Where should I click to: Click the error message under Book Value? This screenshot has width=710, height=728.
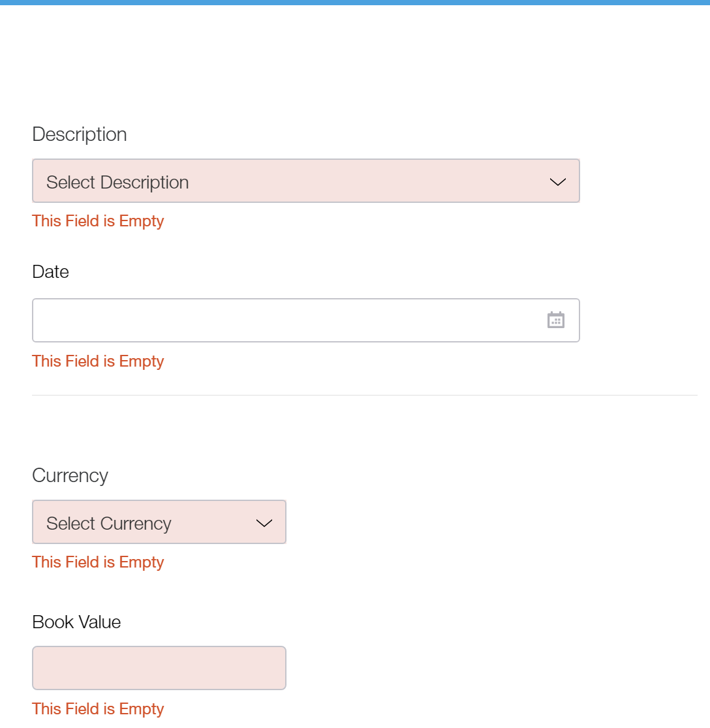point(98,709)
